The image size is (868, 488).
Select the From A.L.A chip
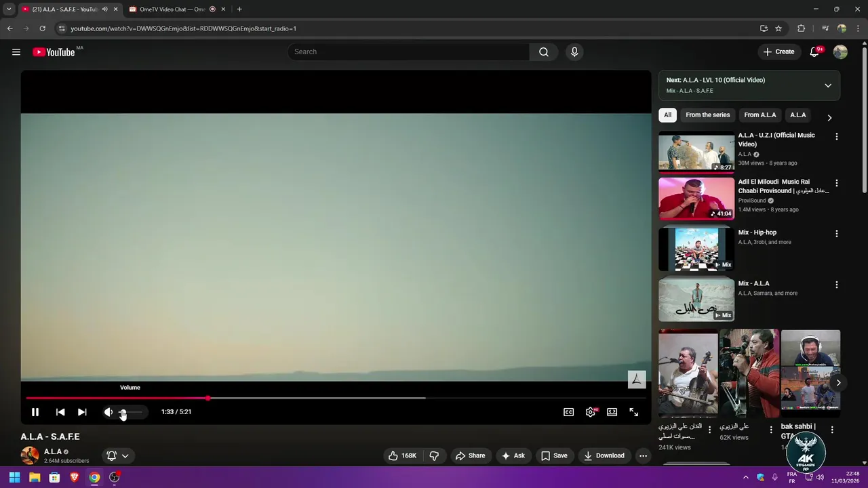[x=759, y=115]
